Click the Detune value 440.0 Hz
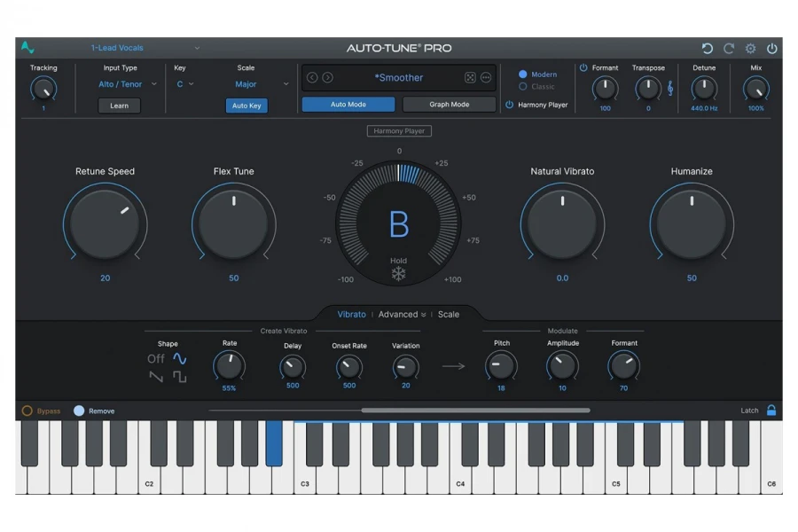This screenshot has width=798, height=532. 704,108
